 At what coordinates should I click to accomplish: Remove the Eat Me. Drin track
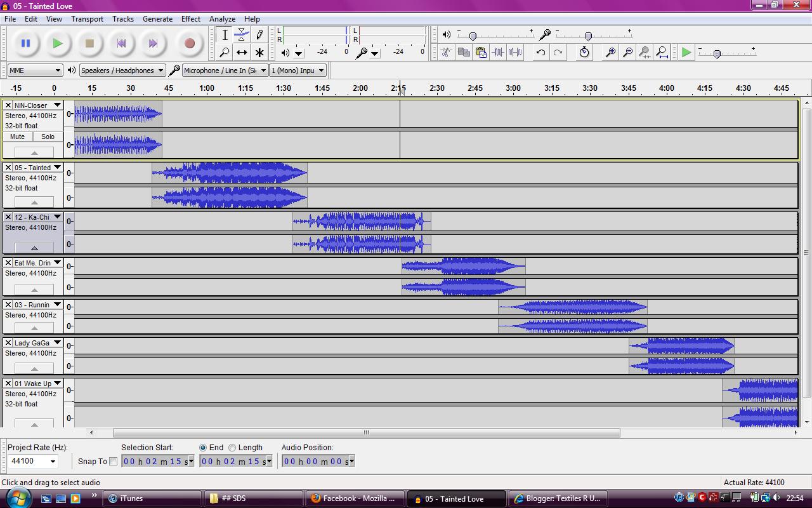(x=8, y=263)
